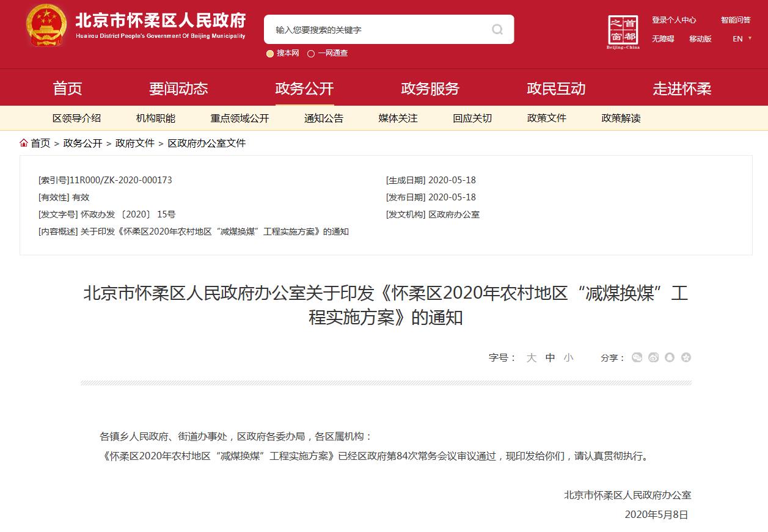This screenshot has width=768, height=532.
Task: Open the 首页 main navigation tab
Action: [67, 89]
